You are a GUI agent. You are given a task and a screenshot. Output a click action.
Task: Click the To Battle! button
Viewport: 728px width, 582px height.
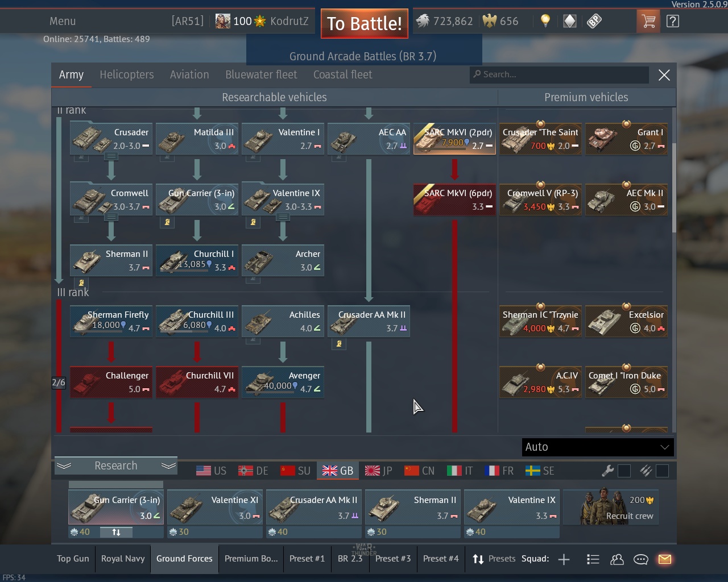(365, 23)
